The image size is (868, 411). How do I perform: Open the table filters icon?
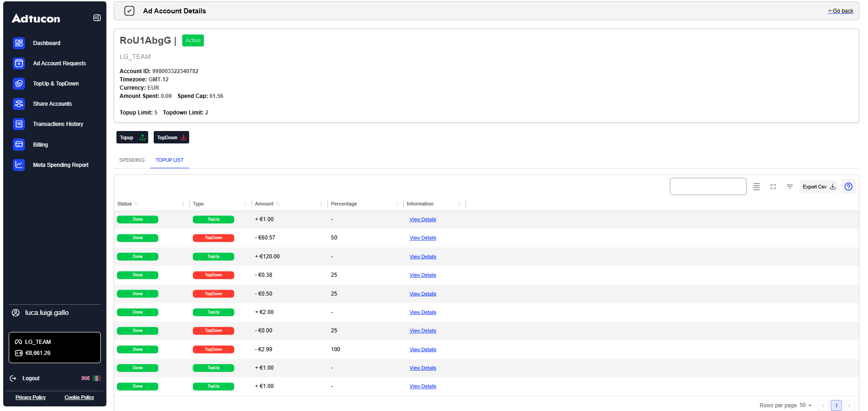[790, 187]
